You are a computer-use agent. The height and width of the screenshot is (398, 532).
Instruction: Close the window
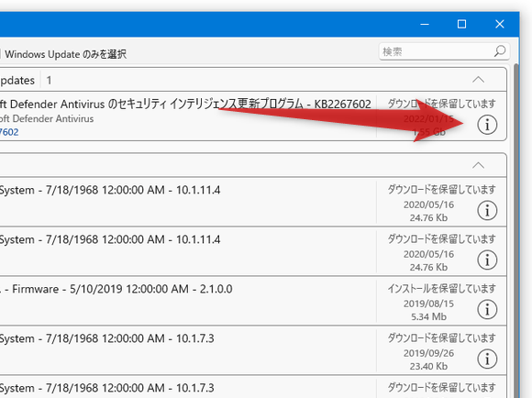(499, 24)
